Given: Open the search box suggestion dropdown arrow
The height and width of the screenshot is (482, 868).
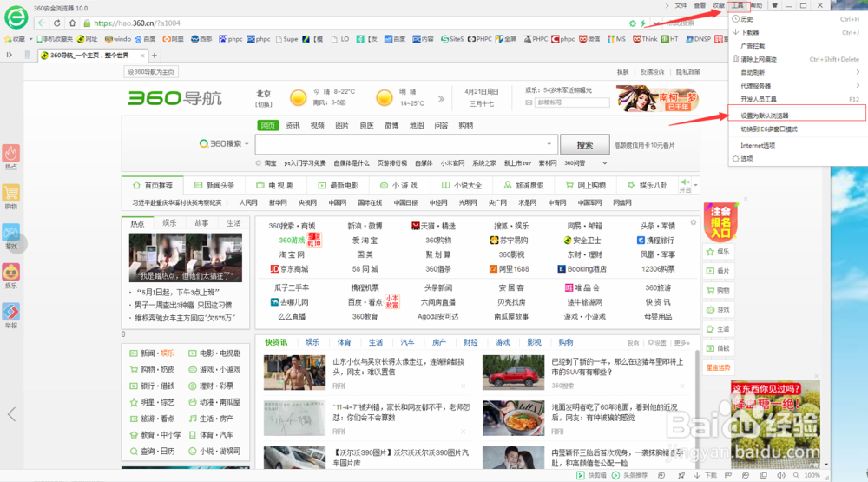Looking at the screenshot, I should pos(549,144).
